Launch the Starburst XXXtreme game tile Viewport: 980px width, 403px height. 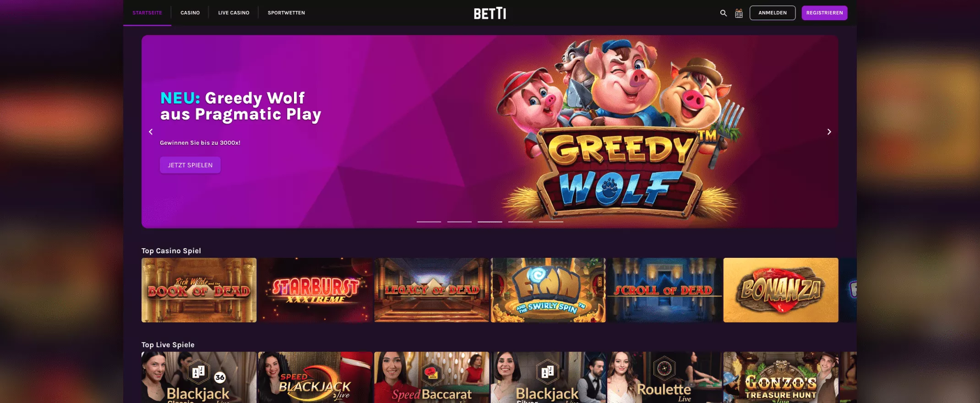316,290
